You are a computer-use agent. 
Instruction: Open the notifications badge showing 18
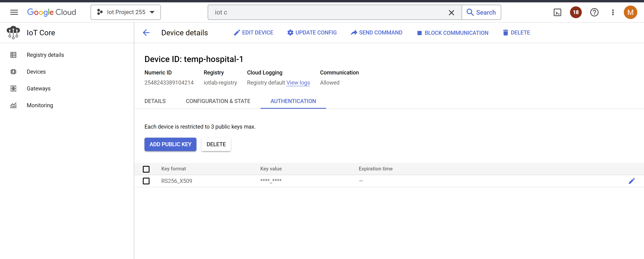[x=576, y=12]
